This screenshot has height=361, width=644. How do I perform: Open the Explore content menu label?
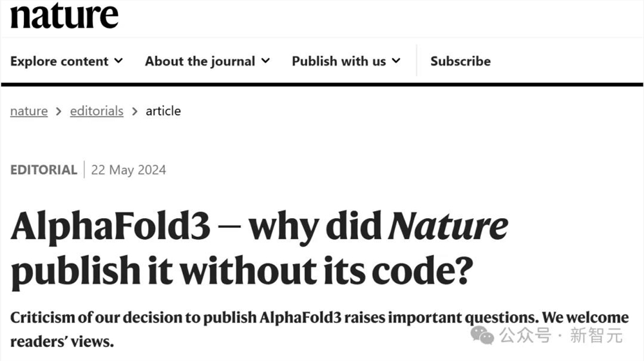coord(59,61)
